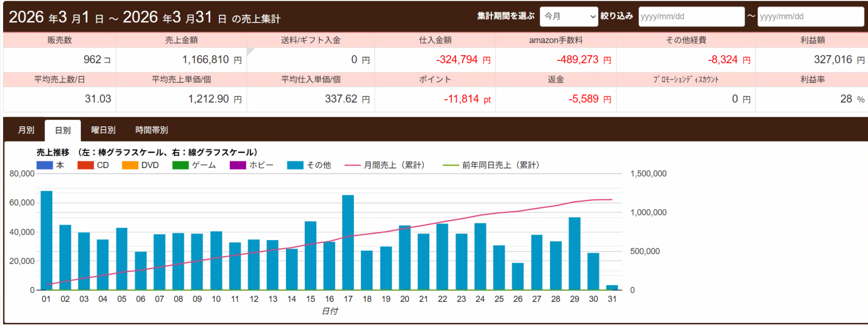Viewport: 868px width, 326px height.
Task: Switch to the 時間帯別 tab
Action: coord(151,130)
